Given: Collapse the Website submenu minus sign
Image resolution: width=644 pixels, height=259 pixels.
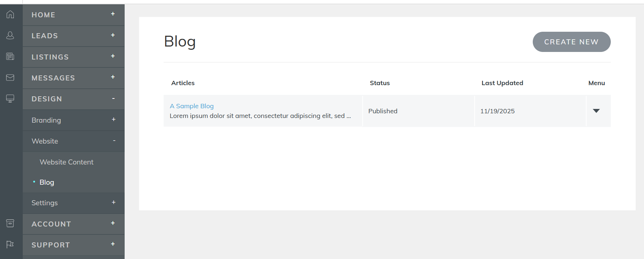Looking at the screenshot, I should (x=114, y=141).
